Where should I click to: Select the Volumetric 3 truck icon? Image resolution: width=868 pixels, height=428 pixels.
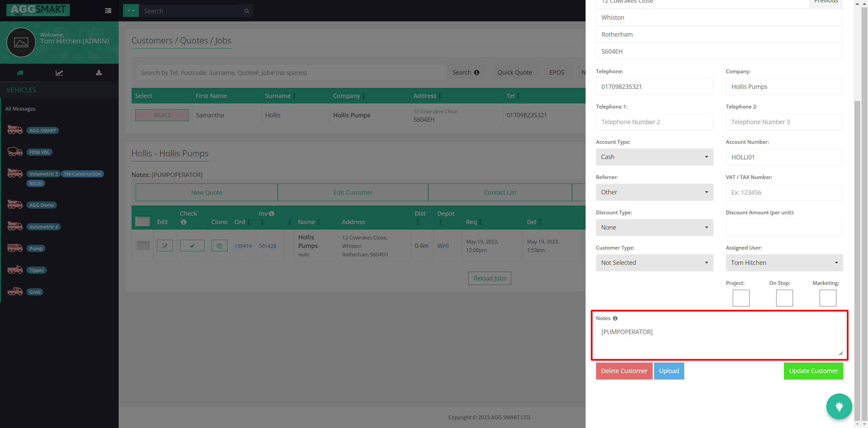(15, 174)
